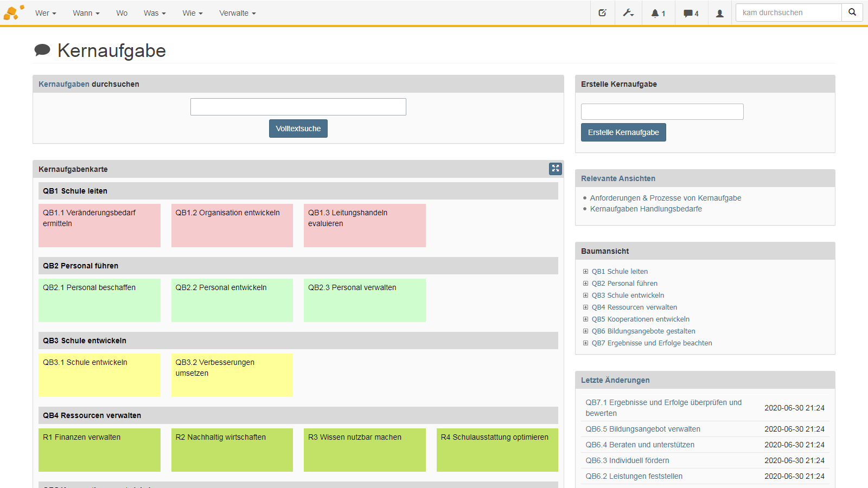Viewport: 868px width, 488px height.
Task: Open QB6 Bildungsangebote gestalten tree link
Action: pyautogui.click(x=643, y=331)
